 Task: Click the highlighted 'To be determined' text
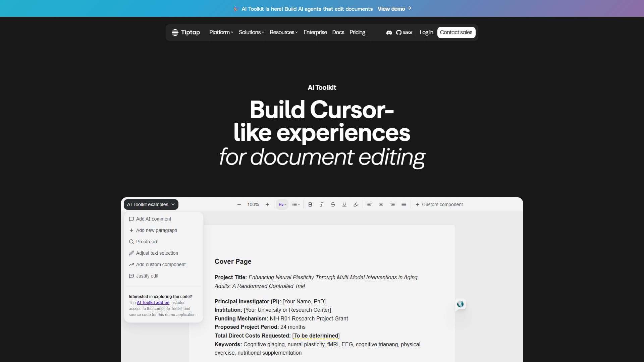(316, 336)
